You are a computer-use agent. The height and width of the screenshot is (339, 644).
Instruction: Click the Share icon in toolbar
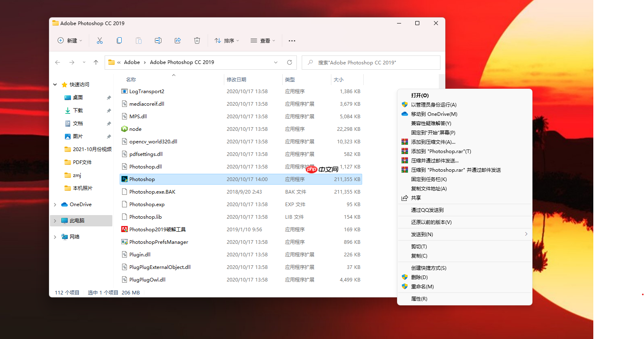point(178,41)
